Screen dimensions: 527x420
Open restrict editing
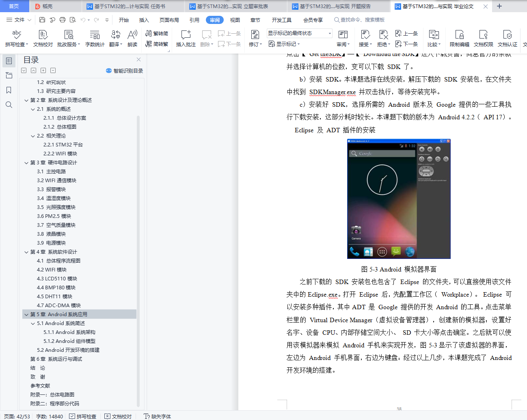(460, 39)
